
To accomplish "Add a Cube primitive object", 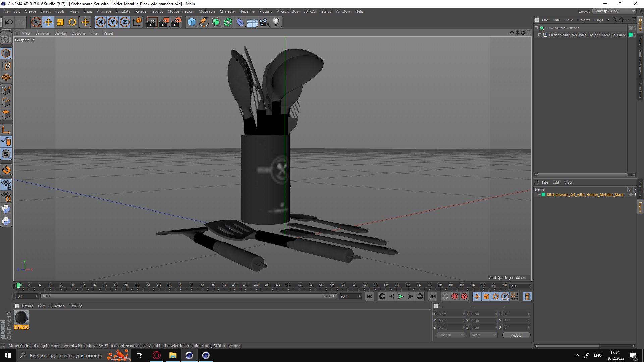I will (x=192, y=22).
